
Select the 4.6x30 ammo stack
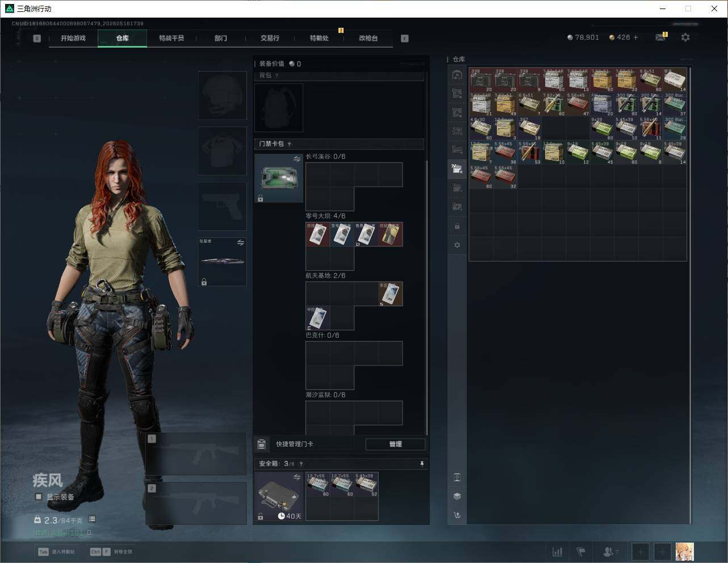coord(480,129)
